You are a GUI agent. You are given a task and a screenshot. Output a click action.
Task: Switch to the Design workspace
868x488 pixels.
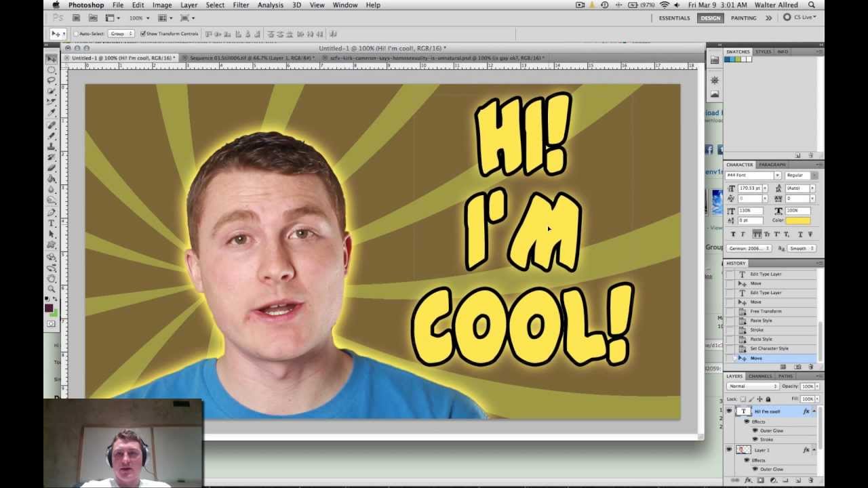711,18
